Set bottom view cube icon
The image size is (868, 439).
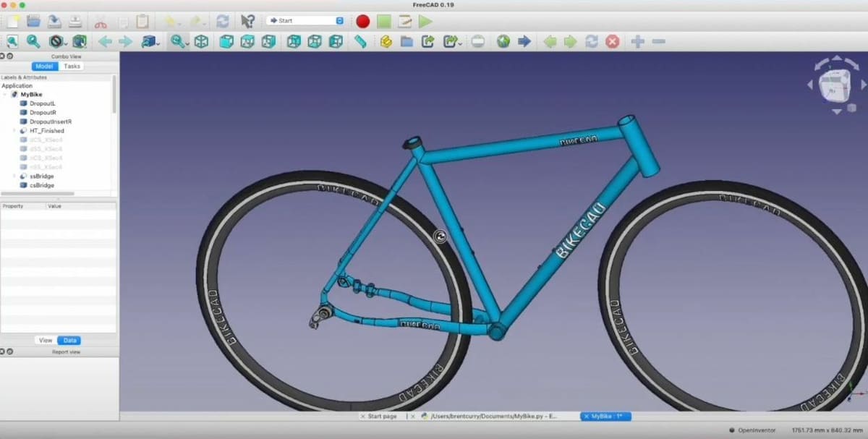click(x=315, y=41)
